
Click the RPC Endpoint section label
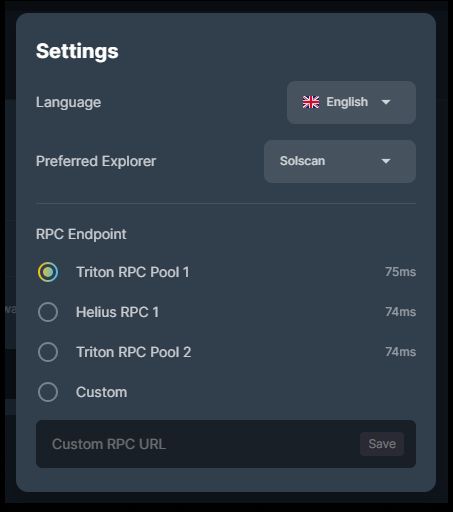click(x=81, y=234)
